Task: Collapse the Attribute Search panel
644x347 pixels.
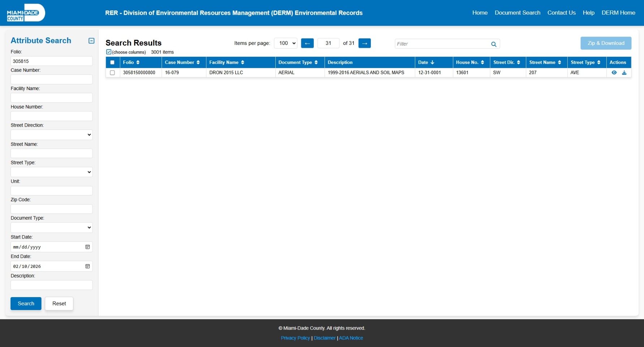Action: [x=91, y=41]
